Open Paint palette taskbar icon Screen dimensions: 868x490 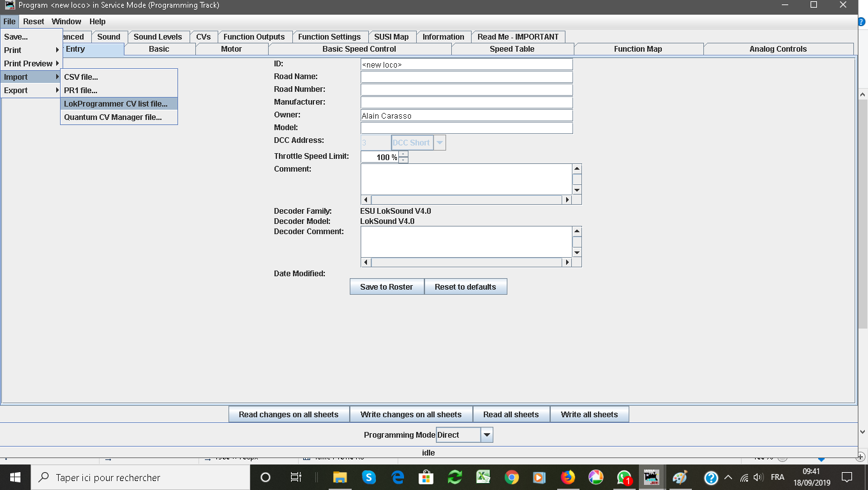tap(680, 477)
